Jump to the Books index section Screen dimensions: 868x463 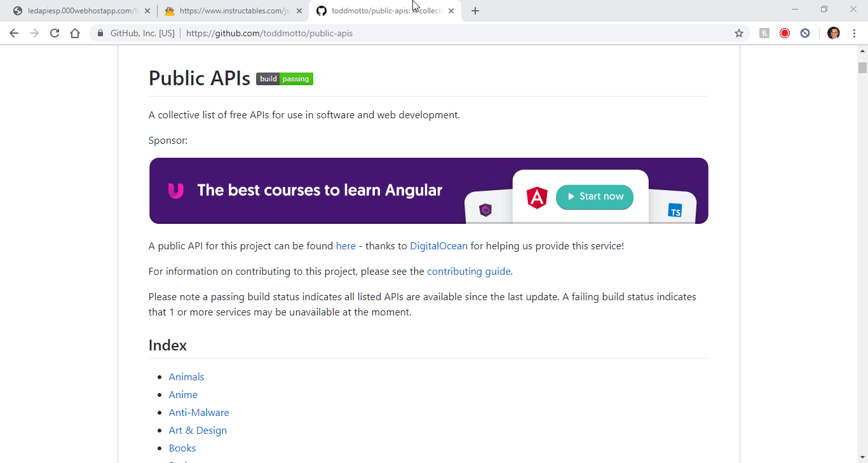pos(182,448)
